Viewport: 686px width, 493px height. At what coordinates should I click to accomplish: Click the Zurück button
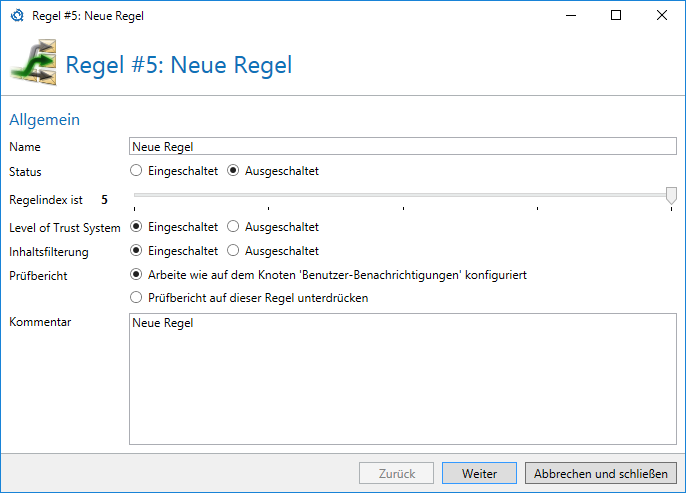coord(396,473)
